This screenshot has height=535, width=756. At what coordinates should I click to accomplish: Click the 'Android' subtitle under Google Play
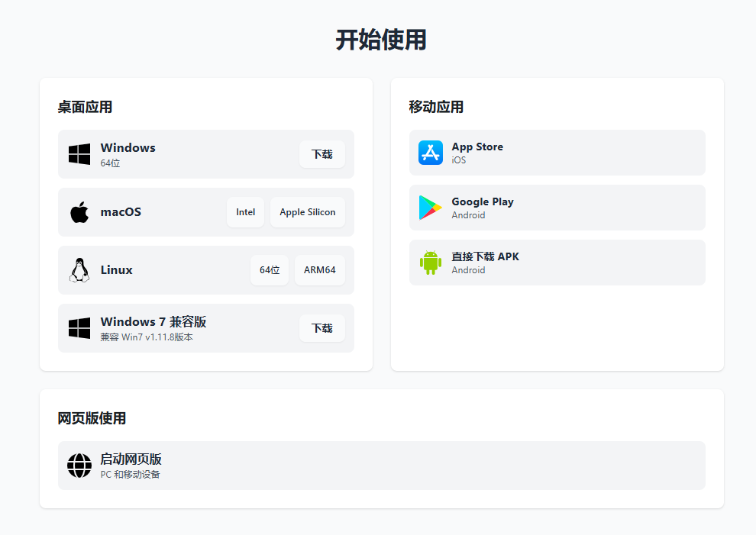468,215
